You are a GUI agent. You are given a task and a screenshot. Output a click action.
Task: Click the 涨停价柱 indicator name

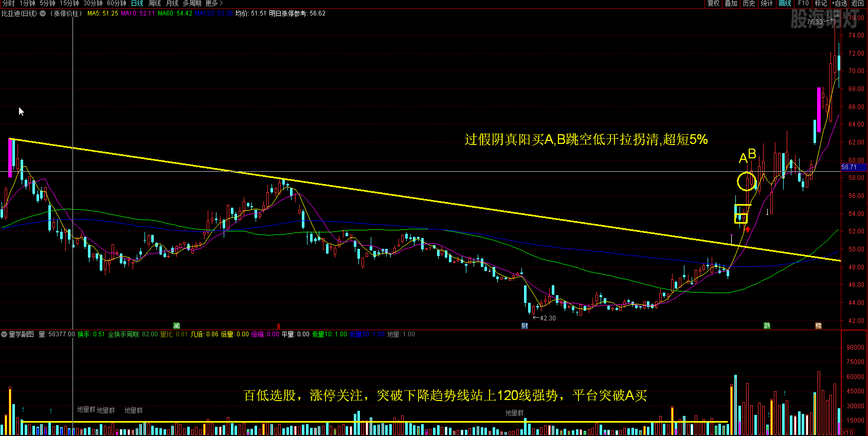(66, 13)
